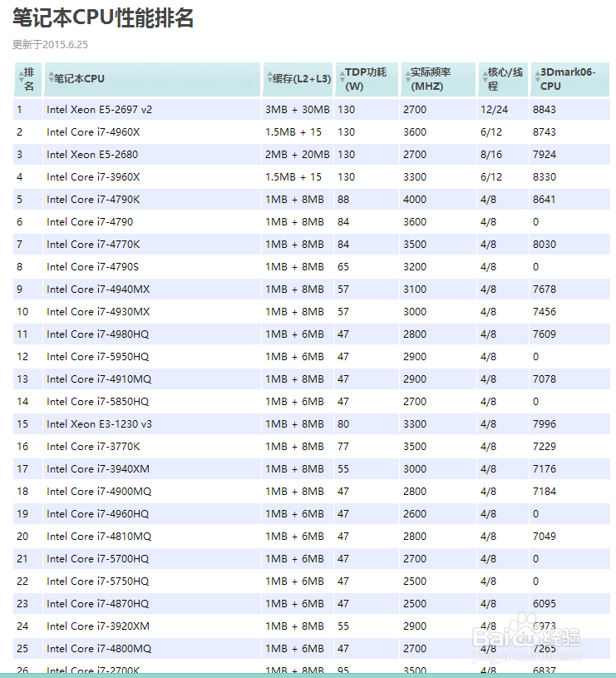Select Intel Core i7-4790 cell
Screen dimensions: 616x678
(x=151, y=222)
